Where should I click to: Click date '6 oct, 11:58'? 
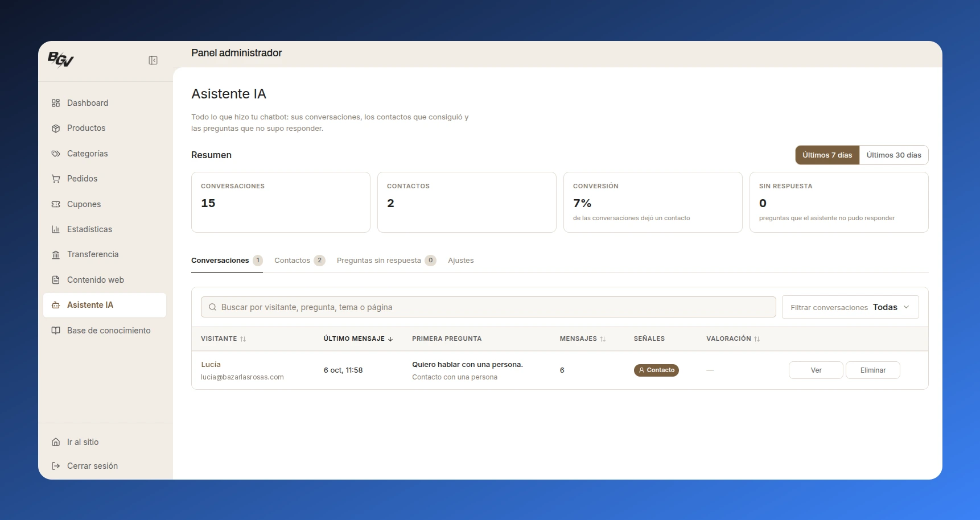coord(343,370)
